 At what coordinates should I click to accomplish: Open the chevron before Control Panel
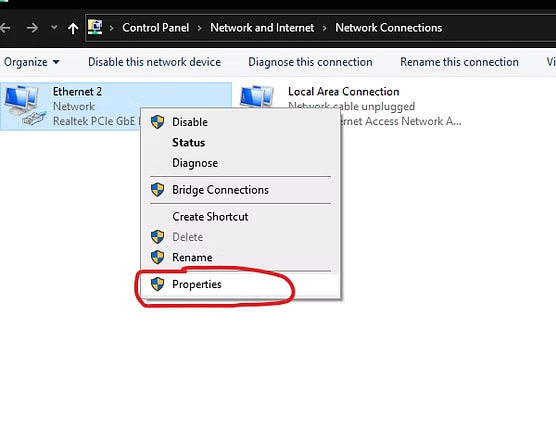(x=111, y=28)
